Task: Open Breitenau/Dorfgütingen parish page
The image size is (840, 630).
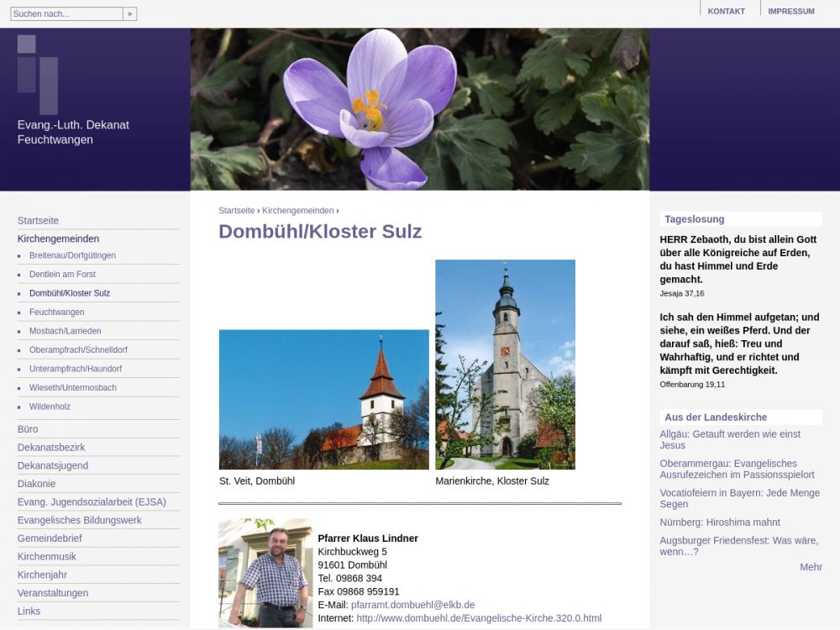Action: click(72, 255)
